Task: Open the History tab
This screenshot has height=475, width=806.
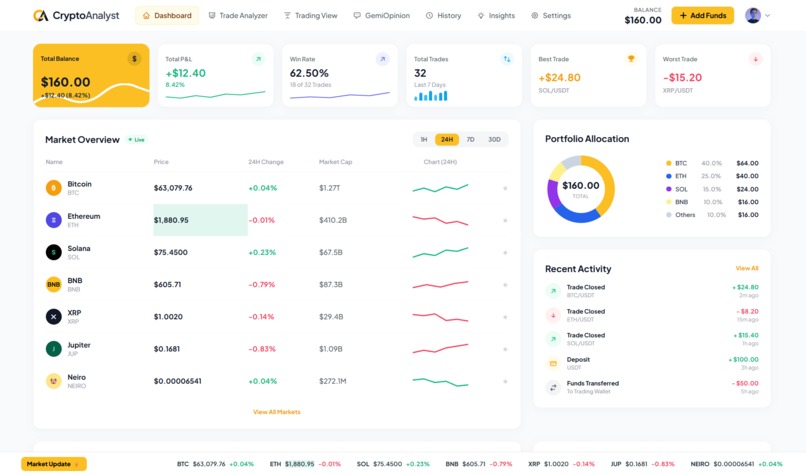Action: pyautogui.click(x=444, y=15)
